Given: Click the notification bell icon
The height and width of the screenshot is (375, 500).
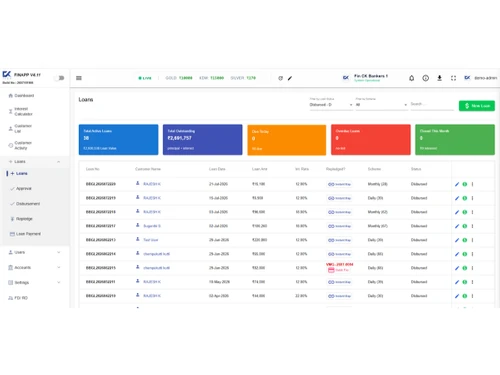Looking at the screenshot, I should click(412, 78).
